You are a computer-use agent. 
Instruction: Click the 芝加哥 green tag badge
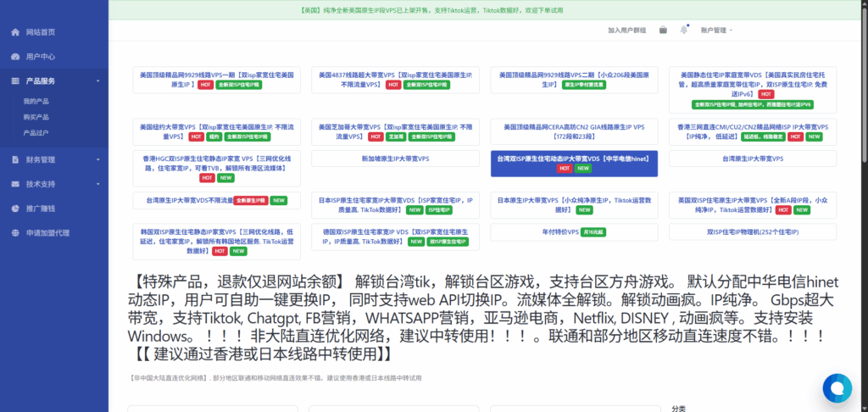[395, 136]
